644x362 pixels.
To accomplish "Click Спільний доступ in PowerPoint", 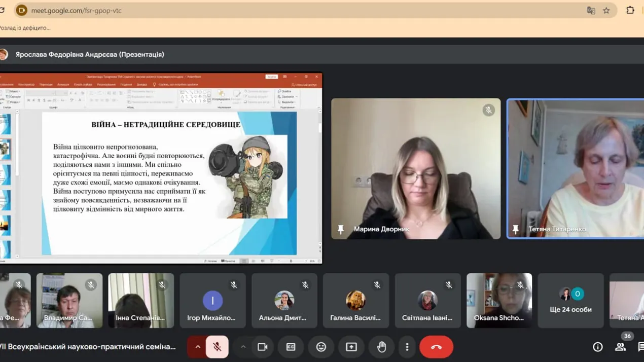I will pyautogui.click(x=305, y=85).
